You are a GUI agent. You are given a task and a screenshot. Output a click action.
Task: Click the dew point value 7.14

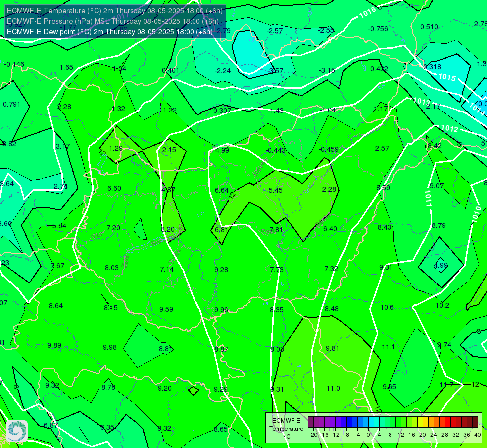click(167, 269)
